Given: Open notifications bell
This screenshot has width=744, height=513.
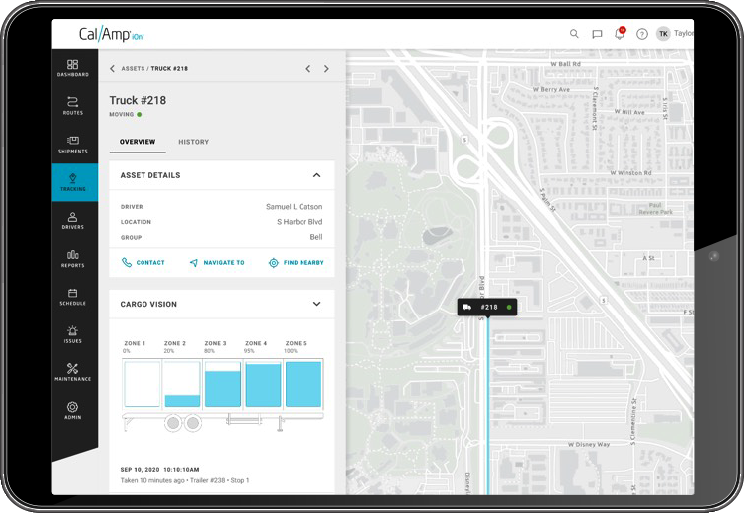Looking at the screenshot, I should [x=620, y=34].
